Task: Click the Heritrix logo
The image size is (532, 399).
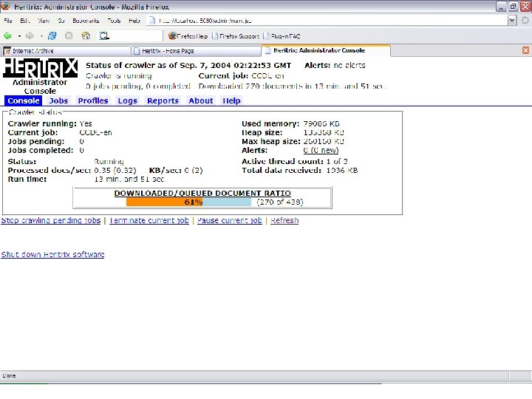Action: [40, 68]
